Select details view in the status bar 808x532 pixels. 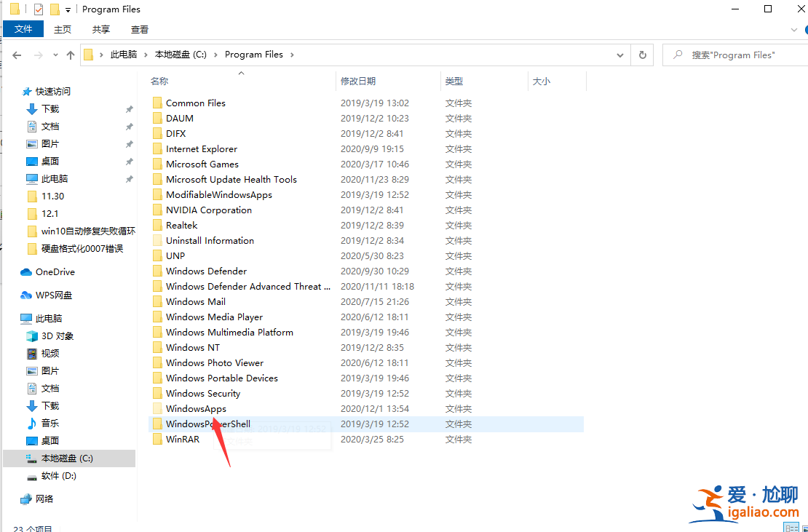pos(791,528)
